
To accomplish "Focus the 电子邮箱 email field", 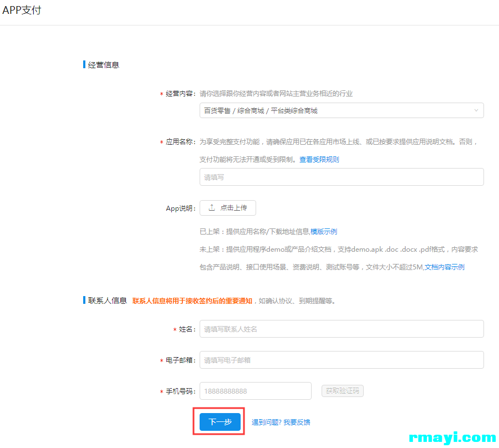I will point(342,360).
